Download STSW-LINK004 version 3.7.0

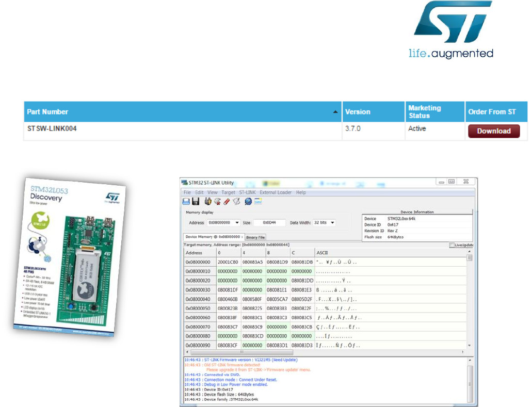[x=494, y=131]
